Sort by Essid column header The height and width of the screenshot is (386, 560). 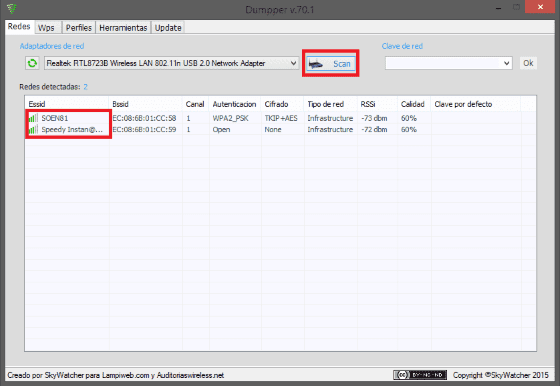tap(67, 104)
